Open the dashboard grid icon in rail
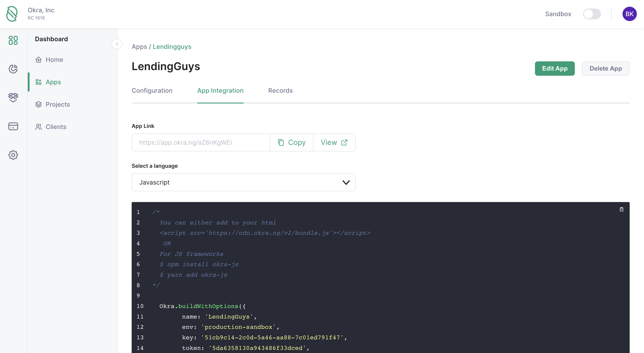This screenshot has height=353, width=644. (x=13, y=40)
